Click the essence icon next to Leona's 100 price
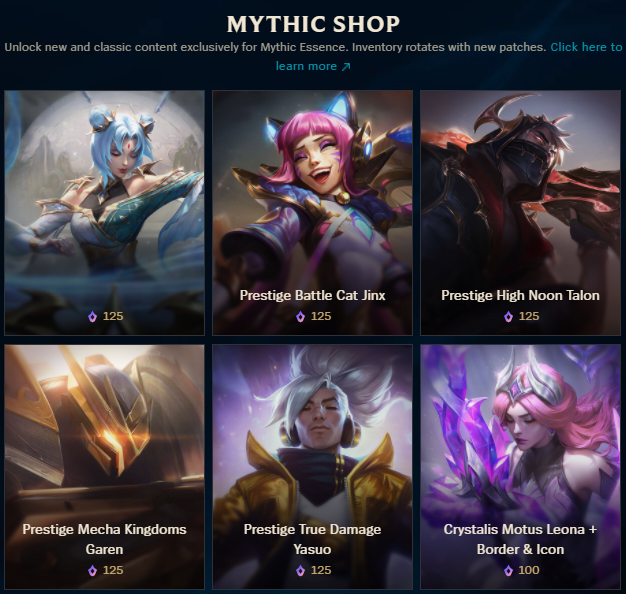Viewport: 626px width, 594px height. coord(508,570)
